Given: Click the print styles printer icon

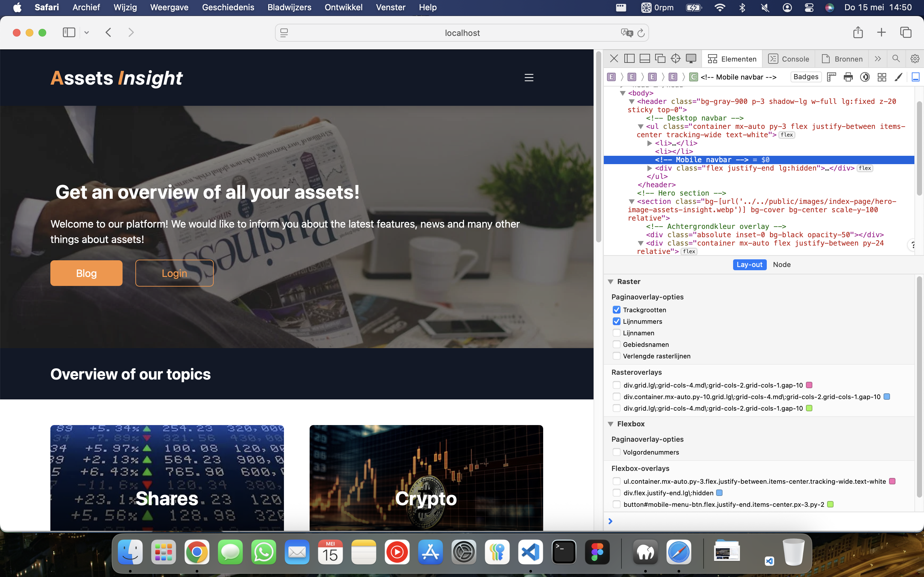Looking at the screenshot, I should tap(848, 77).
